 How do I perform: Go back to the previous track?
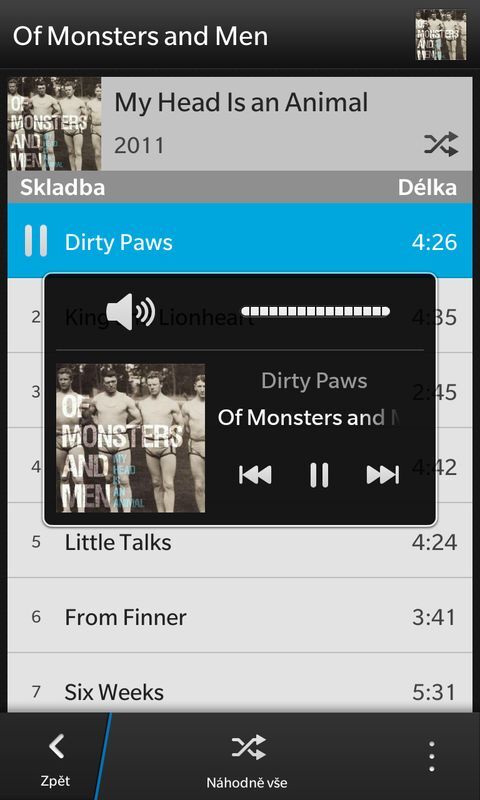pos(255,475)
